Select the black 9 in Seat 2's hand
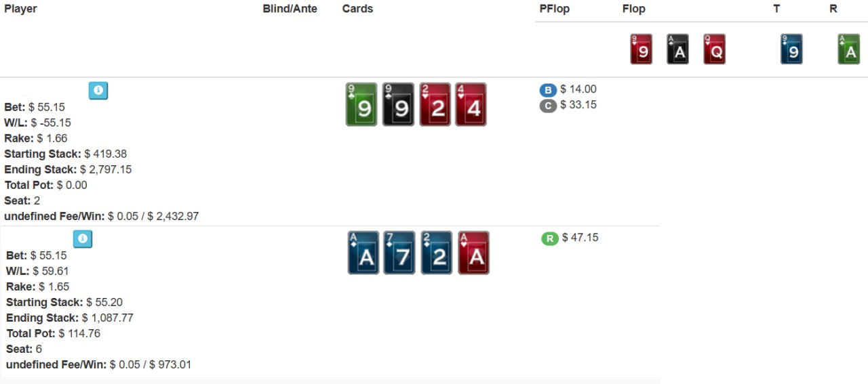Screen dimensions: 868x384 click(397, 105)
